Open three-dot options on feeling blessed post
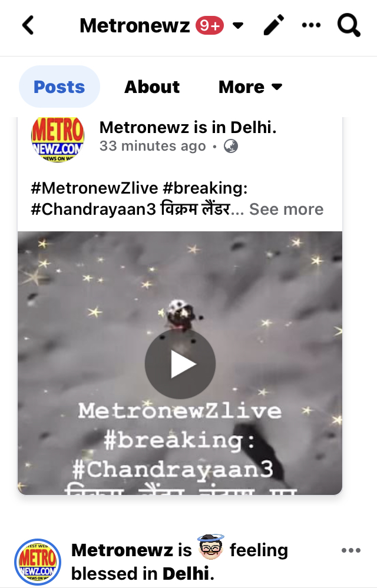 click(351, 550)
